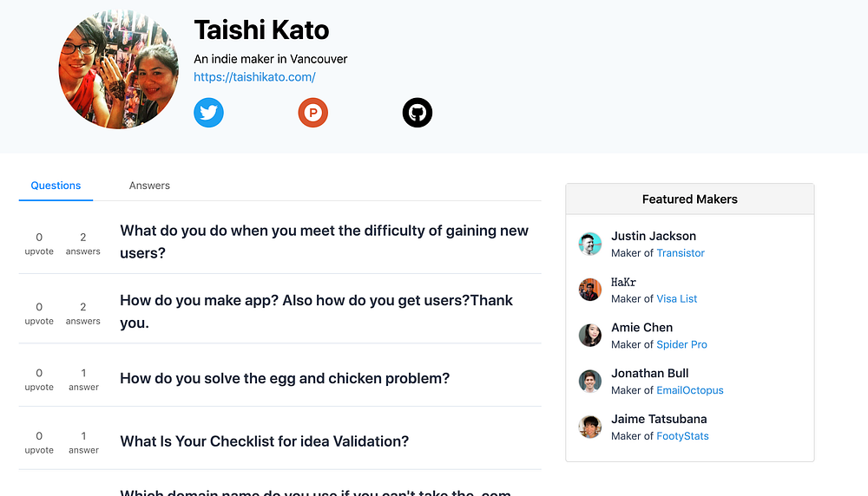The height and width of the screenshot is (496, 868).
Task: Click Jonathan Bull's avatar icon
Action: pos(590,381)
